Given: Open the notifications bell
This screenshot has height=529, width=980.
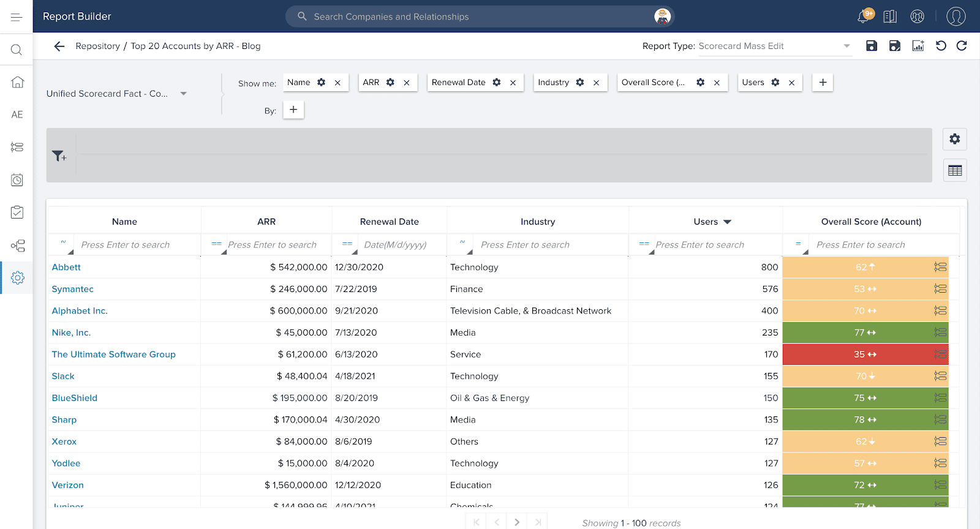Looking at the screenshot, I should [864, 17].
